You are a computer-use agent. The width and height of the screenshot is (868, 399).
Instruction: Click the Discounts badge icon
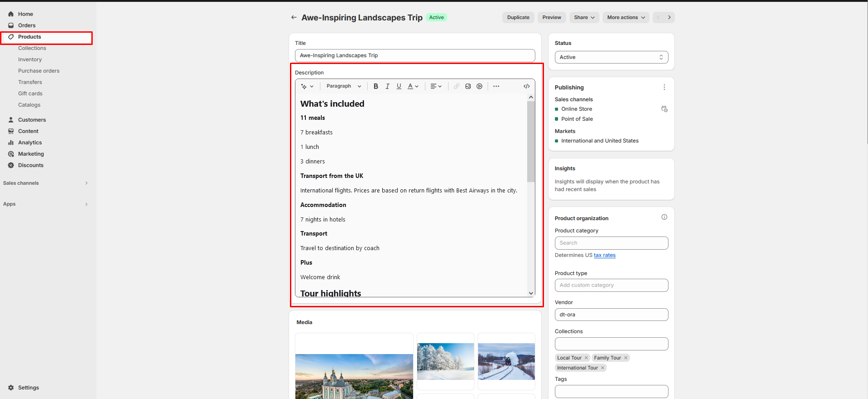pyautogui.click(x=11, y=165)
